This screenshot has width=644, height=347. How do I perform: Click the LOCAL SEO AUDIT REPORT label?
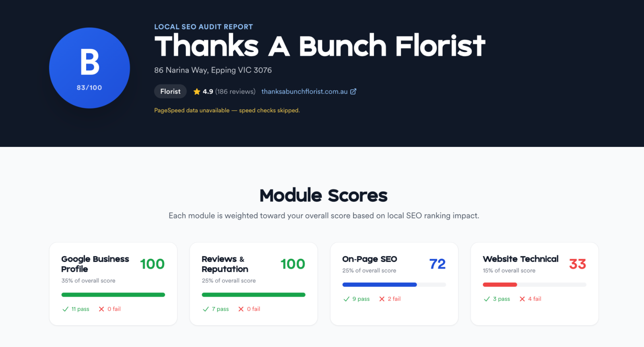204,27
